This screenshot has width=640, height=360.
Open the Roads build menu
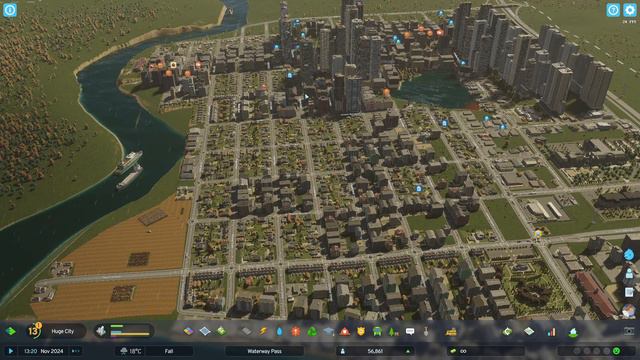246,331
